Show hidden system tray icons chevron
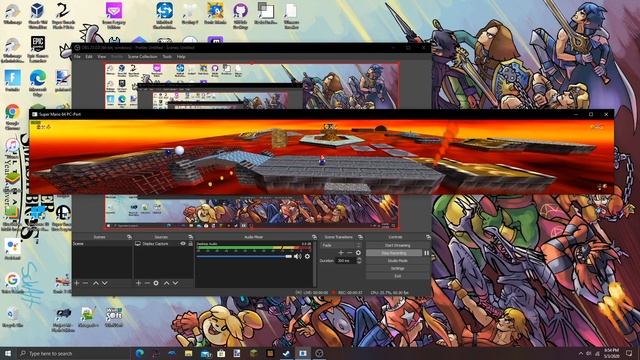640x360 pixels. (x=580, y=353)
